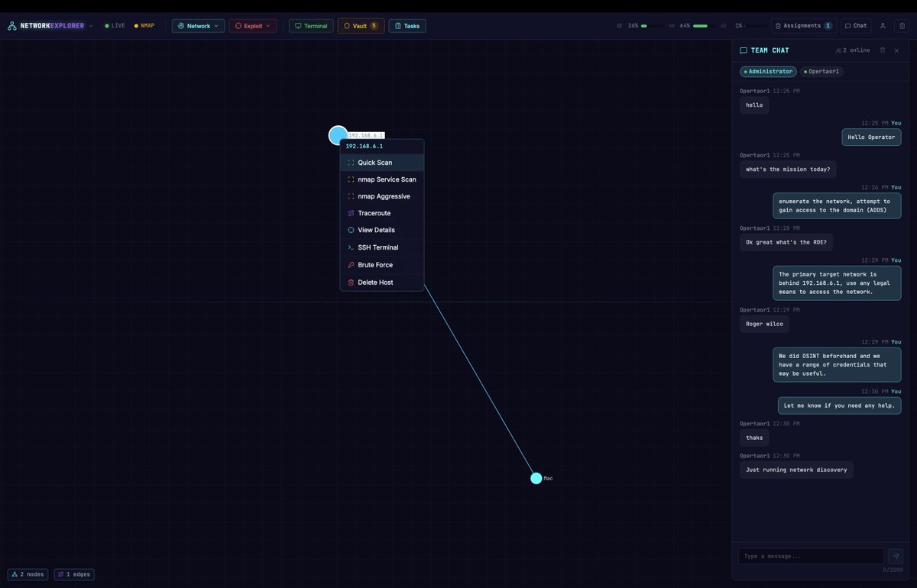Click the 'thaks' chat message
Viewport: 917px width, 588px height.
point(754,438)
